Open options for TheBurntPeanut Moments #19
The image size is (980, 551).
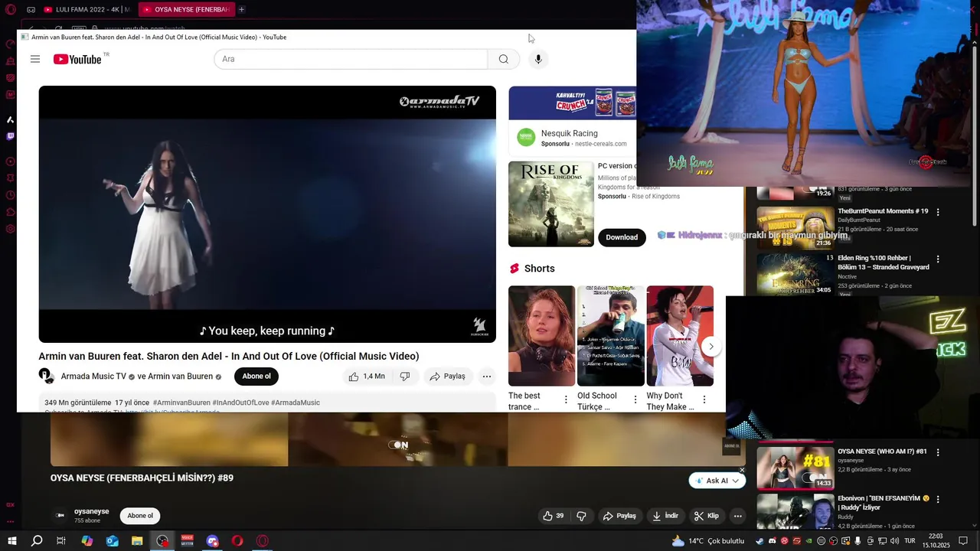[938, 212]
